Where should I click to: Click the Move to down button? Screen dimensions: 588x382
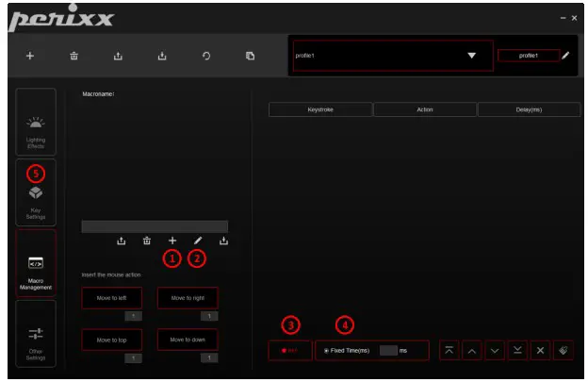pyautogui.click(x=188, y=340)
